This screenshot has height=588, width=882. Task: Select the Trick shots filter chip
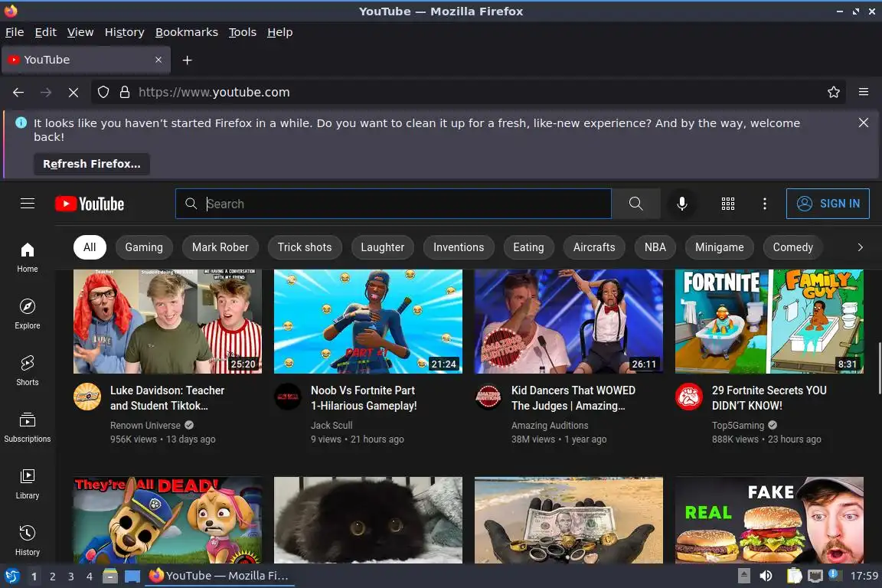pyautogui.click(x=305, y=247)
